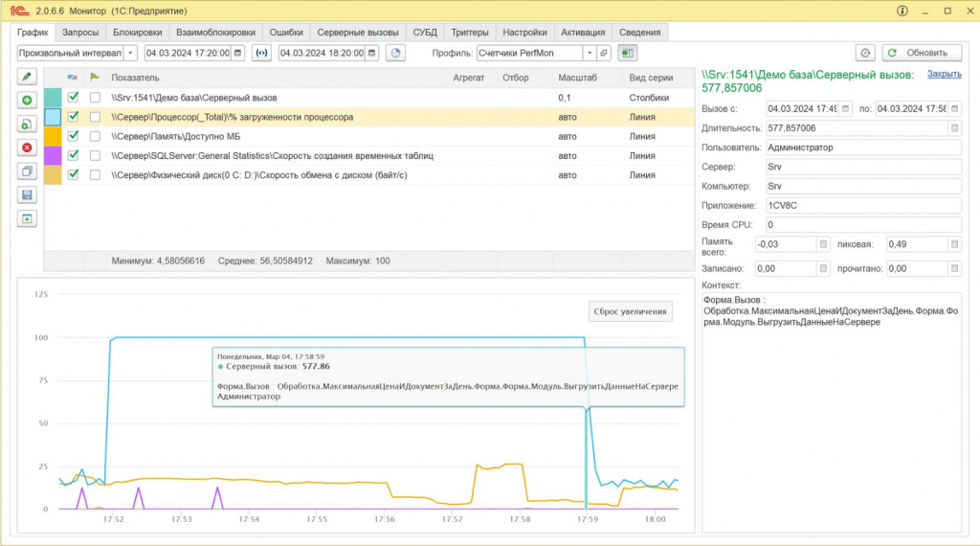Switch to the СУБД tab
Image resolution: width=980 pixels, height=546 pixels.
coord(425,33)
